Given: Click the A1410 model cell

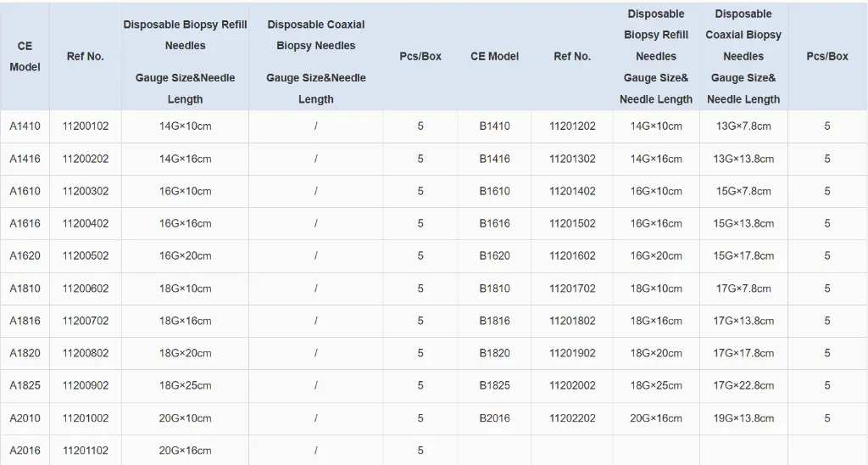Looking at the screenshot, I should pos(25,126).
